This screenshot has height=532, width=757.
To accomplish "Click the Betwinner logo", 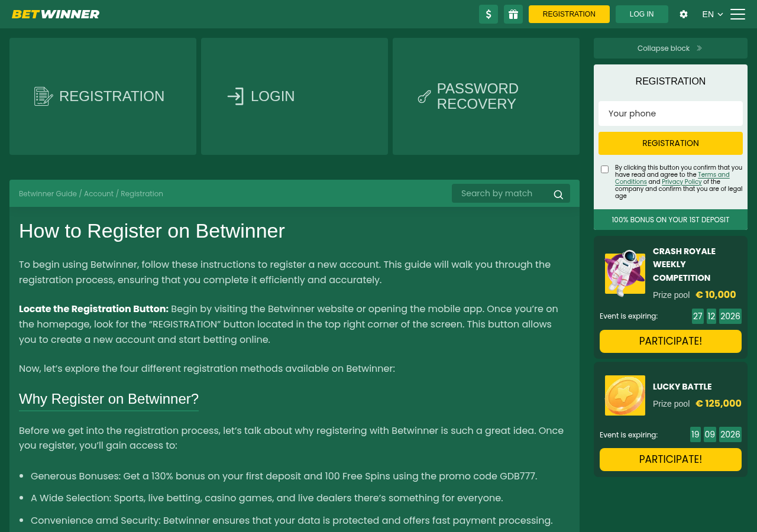I will (56, 14).
